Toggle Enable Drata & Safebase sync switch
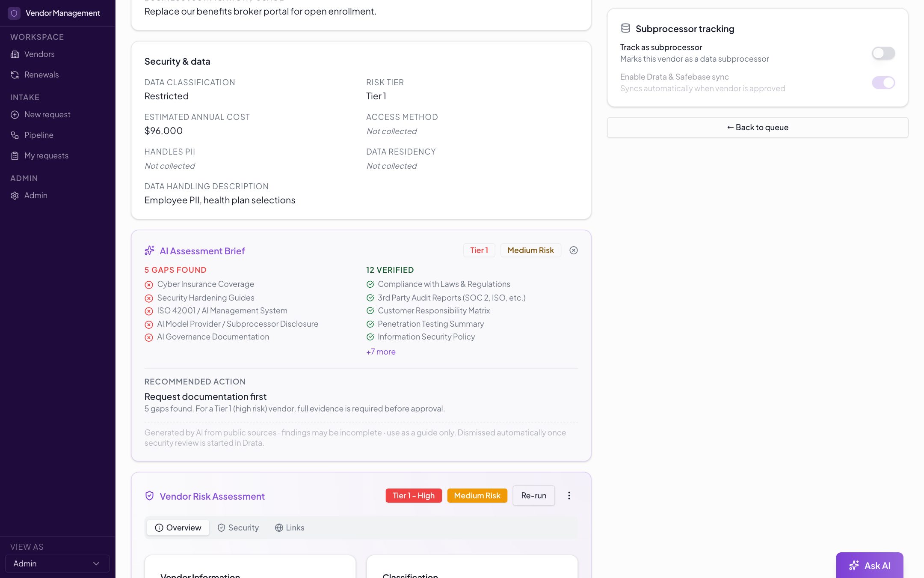This screenshot has width=924, height=578. (883, 83)
